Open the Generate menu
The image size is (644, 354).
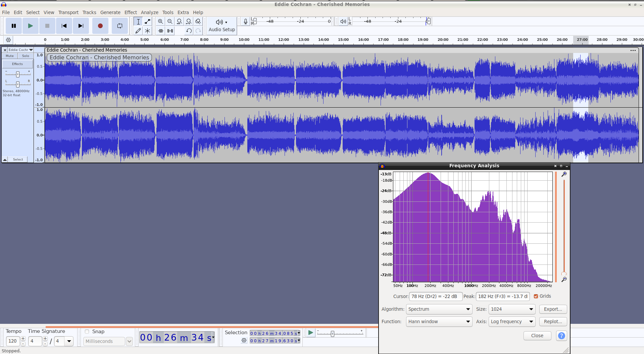tap(110, 12)
